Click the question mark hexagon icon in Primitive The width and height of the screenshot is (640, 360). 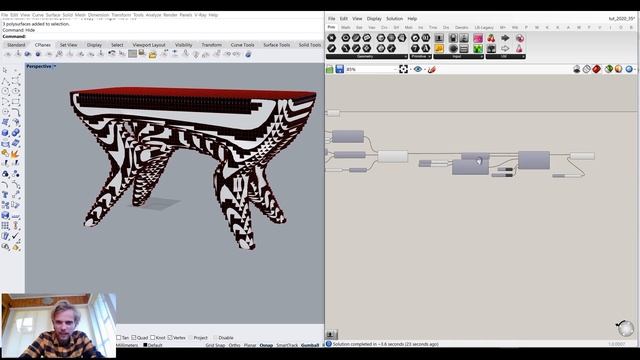pos(415,49)
